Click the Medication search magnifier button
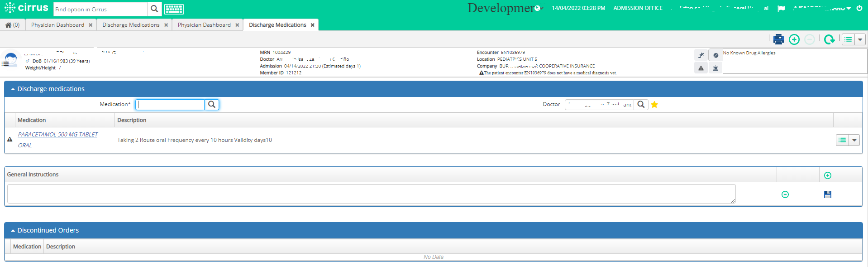 212,105
